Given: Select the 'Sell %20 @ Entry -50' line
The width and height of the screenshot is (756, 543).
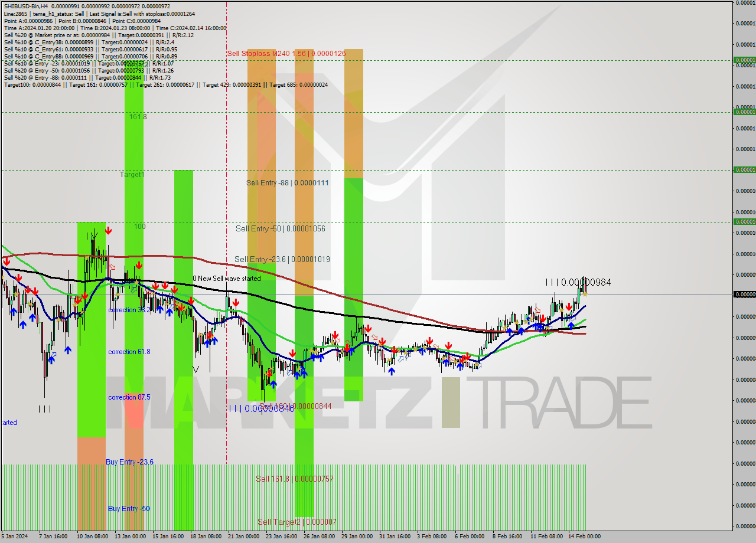Looking at the screenshot, I should click(x=89, y=70).
